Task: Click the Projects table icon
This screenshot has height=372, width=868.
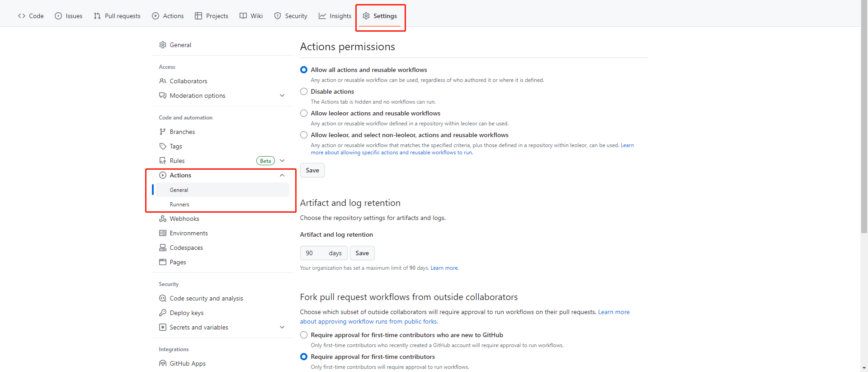Action: [198, 16]
